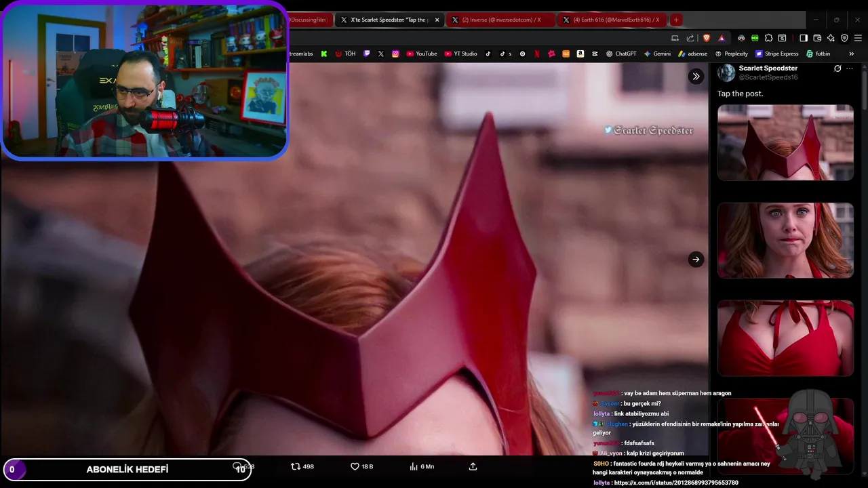Open the post's more options ellipsis
868x488 pixels.
(850, 68)
